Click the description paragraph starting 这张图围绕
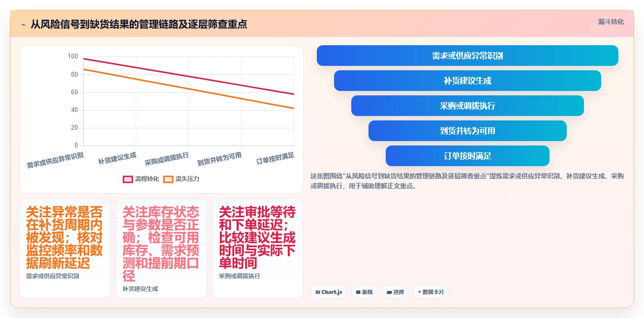 [467, 181]
